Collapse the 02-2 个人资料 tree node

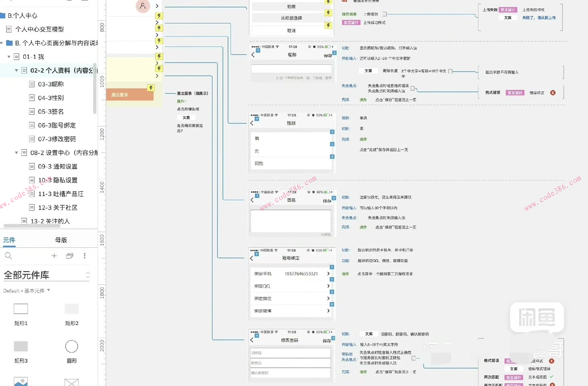[17, 70]
